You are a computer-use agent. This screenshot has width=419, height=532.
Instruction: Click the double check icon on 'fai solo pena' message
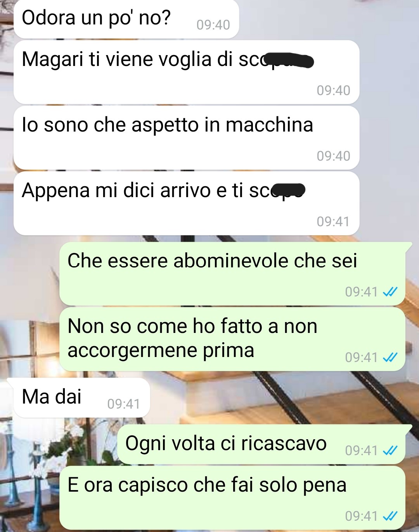click(x=390, y=516)
